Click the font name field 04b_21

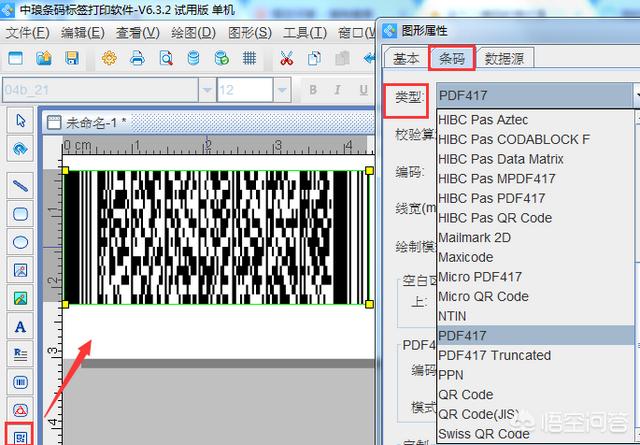point(100,90)
